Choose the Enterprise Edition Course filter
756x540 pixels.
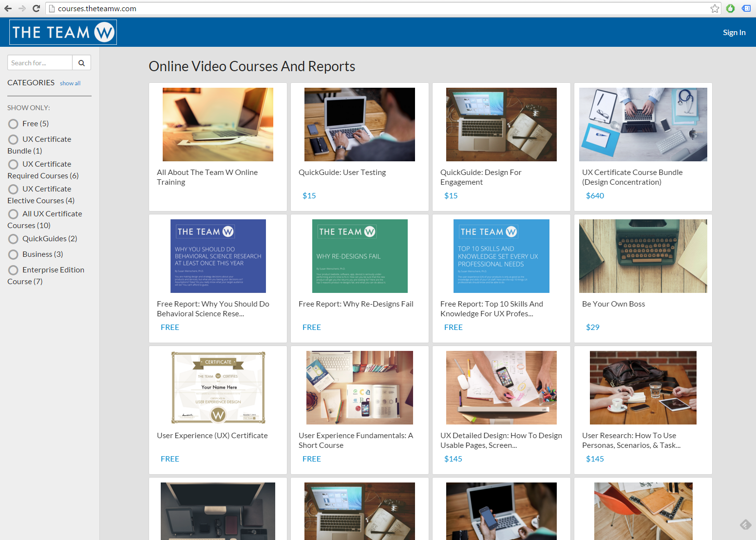tap(14, 270)
